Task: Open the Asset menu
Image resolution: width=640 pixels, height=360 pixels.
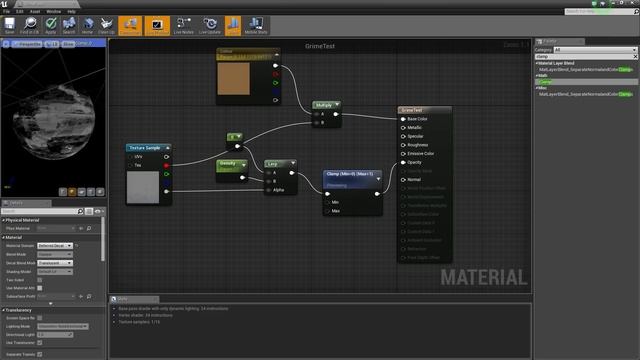Action: [x=35, y=11]
